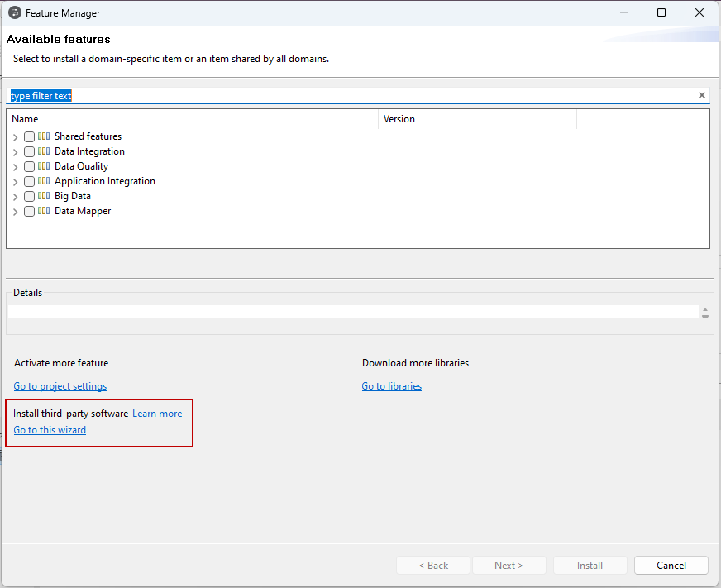Click the Big Data feature icon
This screenshot has width=721, height=588.
click(x=42, y=196)
